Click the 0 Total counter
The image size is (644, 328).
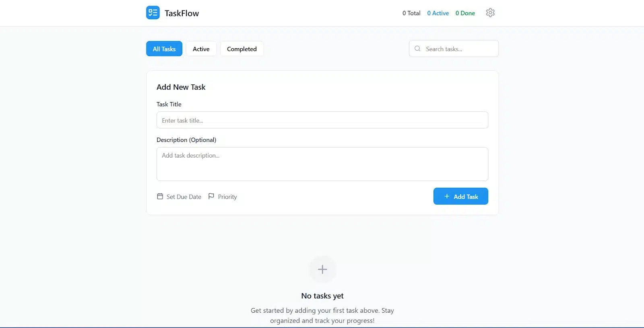pos(411,13)
